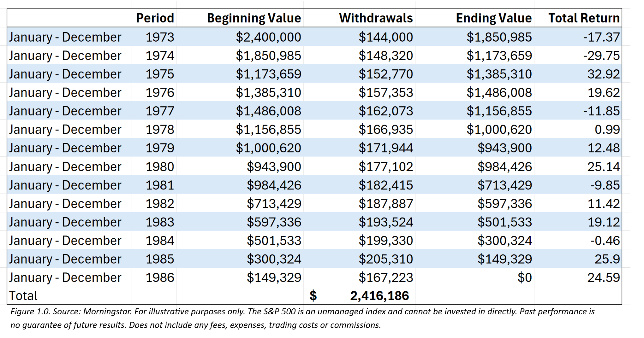Click the Total Return column header
This screenshot has height=338, width=644.
(584, 18)
